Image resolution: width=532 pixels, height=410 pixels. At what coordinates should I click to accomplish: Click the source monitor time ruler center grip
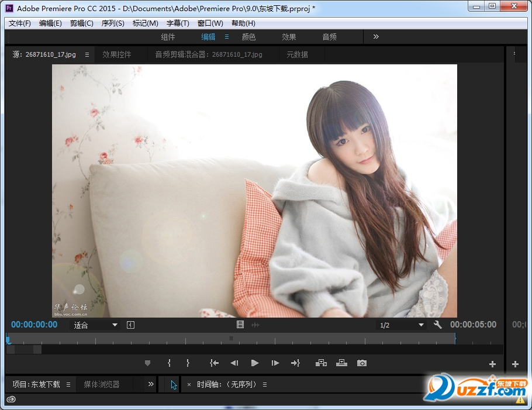click(x=231, y=338)
